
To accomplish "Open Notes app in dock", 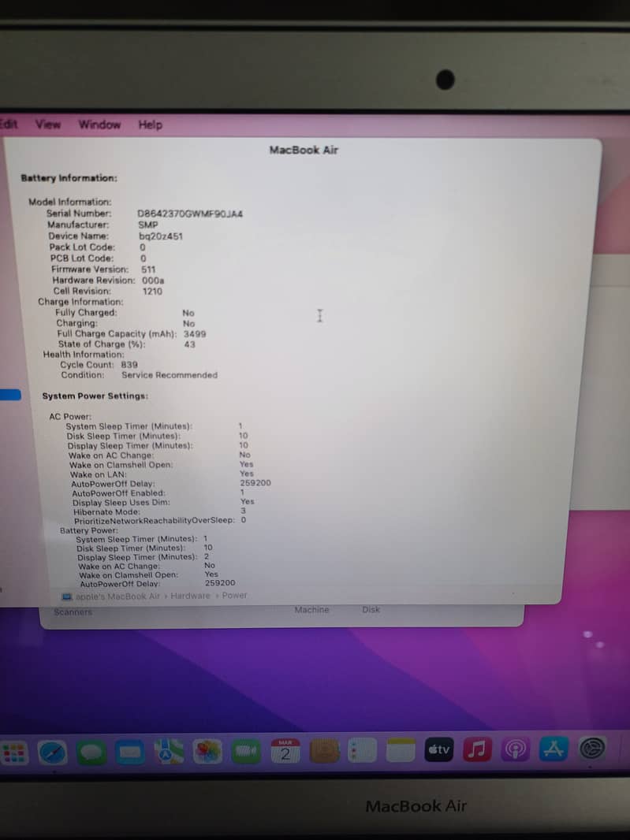I will point(401,751).
